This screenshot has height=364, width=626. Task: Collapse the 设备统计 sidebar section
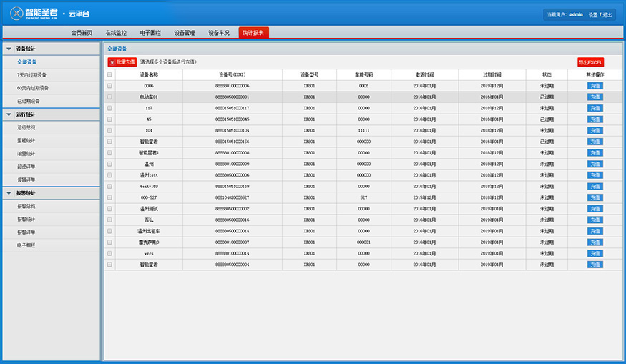pos(9,49)
